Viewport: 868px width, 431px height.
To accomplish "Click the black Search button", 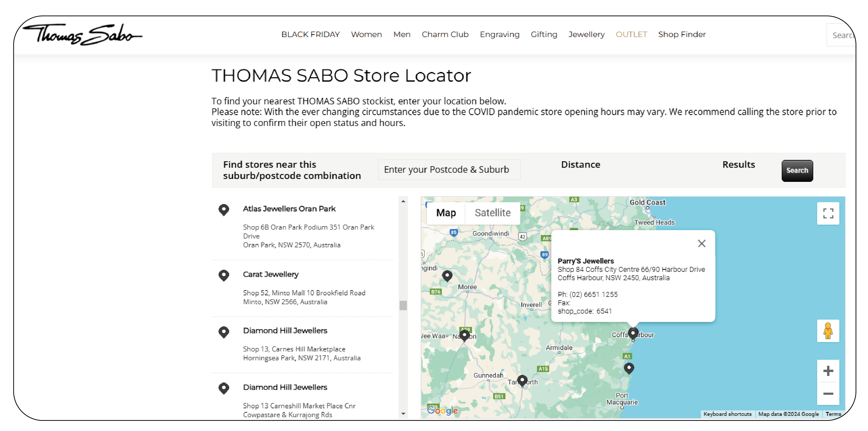I will (797, 171).
